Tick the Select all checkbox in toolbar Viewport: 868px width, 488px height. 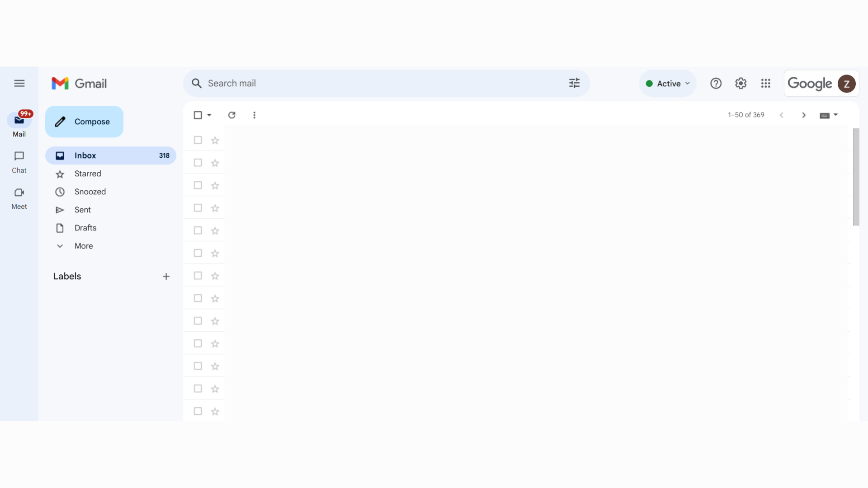pos(198,115)
